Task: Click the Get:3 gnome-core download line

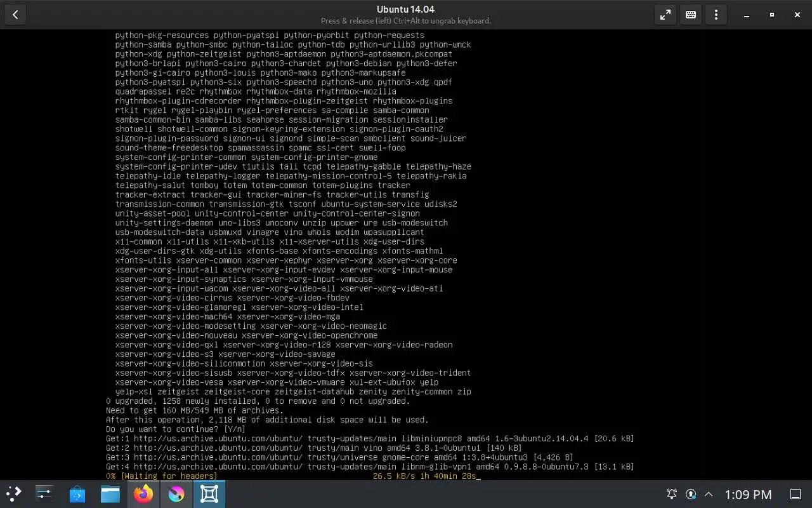Action: [x=339, y=457]
